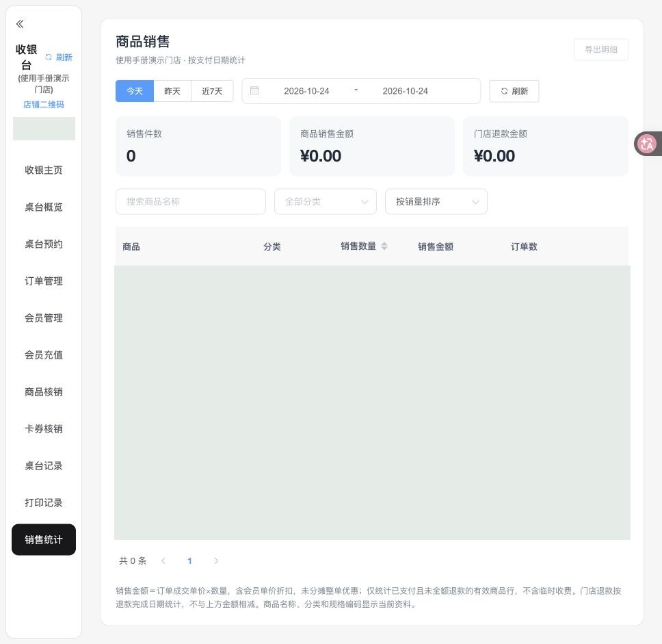Edit the end date field

point(406,91)
